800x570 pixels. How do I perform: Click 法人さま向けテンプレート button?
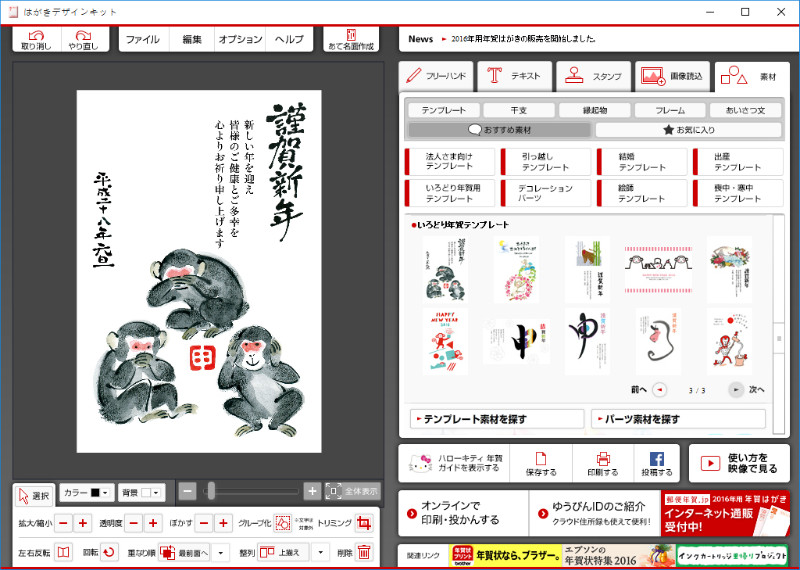(x=449, y=162)
